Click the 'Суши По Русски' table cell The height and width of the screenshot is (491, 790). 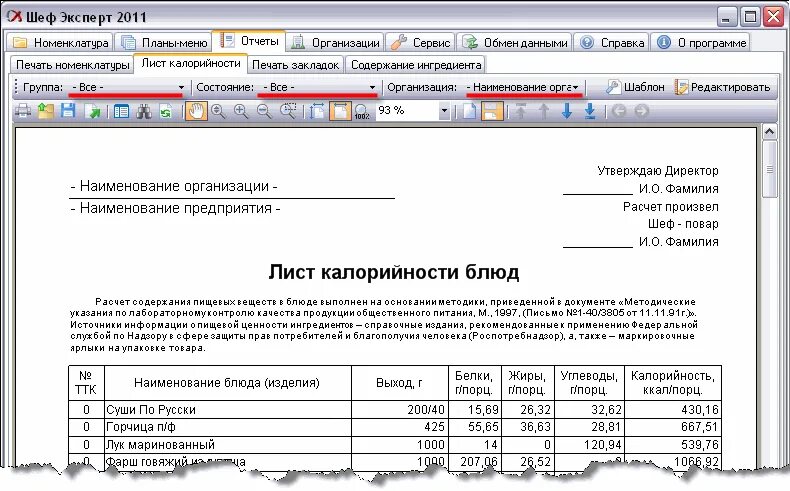[228, 409]
